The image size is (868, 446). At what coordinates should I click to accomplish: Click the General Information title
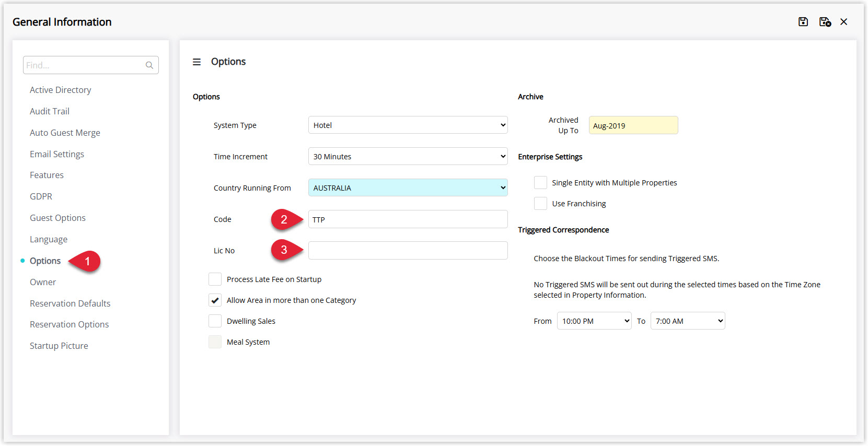(62, 22)
